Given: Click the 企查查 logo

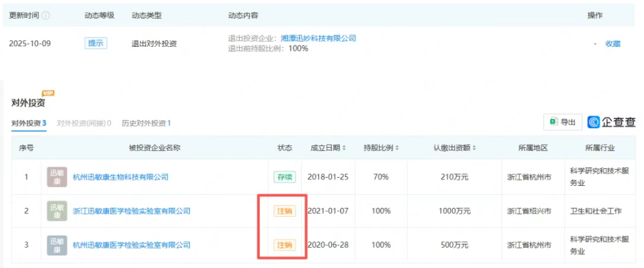Looking at the screenshot, I should coord(611,122).
